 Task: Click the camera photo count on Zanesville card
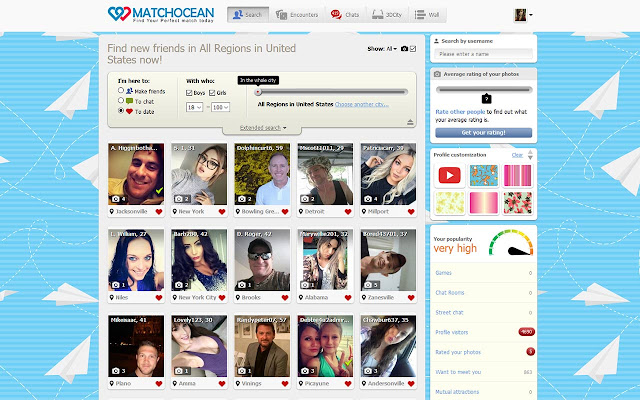[371, 284]
